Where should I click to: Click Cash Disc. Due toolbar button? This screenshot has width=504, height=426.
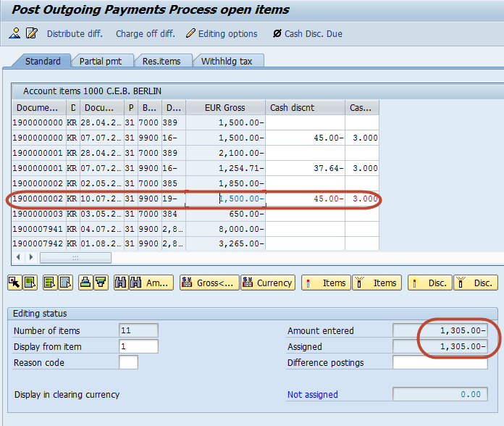(x=307, y=33)
